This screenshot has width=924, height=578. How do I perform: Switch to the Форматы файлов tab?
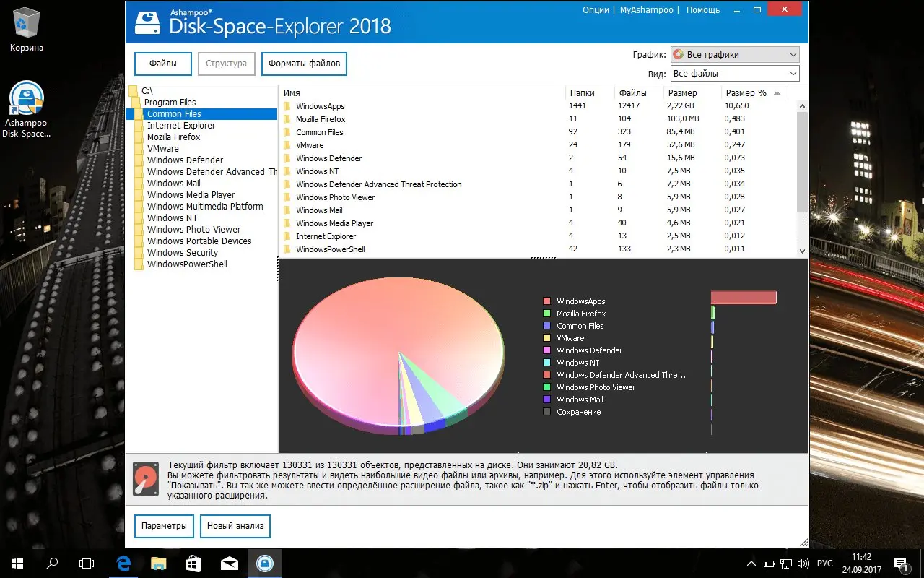pyautogui.click(x=304, y=64)
